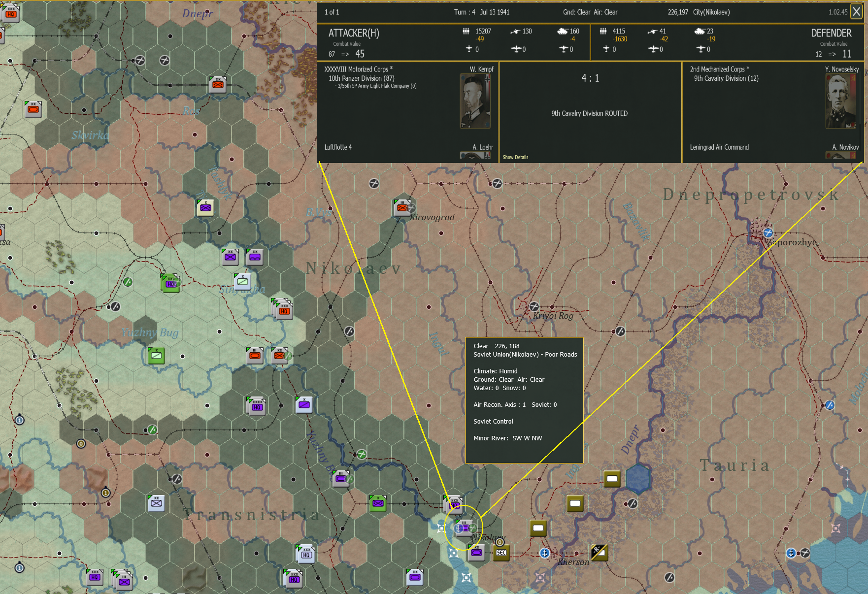Viewport: 868px width, 594px height.
Task: Click the attacker tank icon showing 160
Action: (x=563, y=31)
